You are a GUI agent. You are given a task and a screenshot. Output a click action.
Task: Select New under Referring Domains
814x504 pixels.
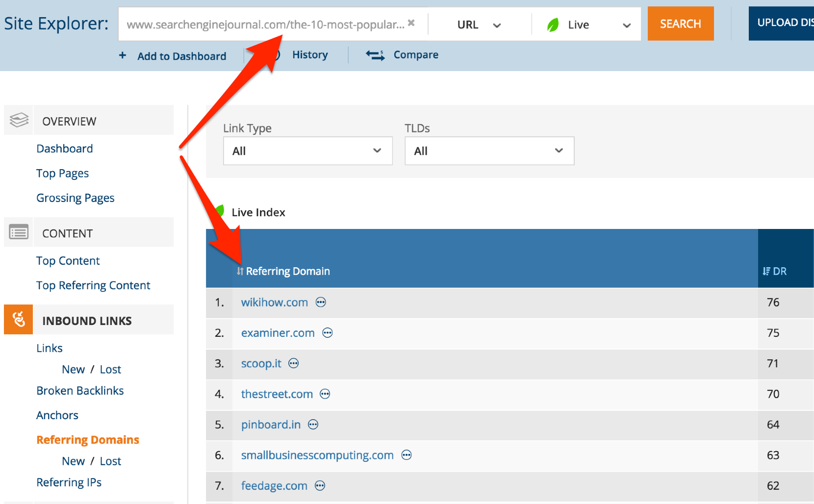tap(74, 461)
